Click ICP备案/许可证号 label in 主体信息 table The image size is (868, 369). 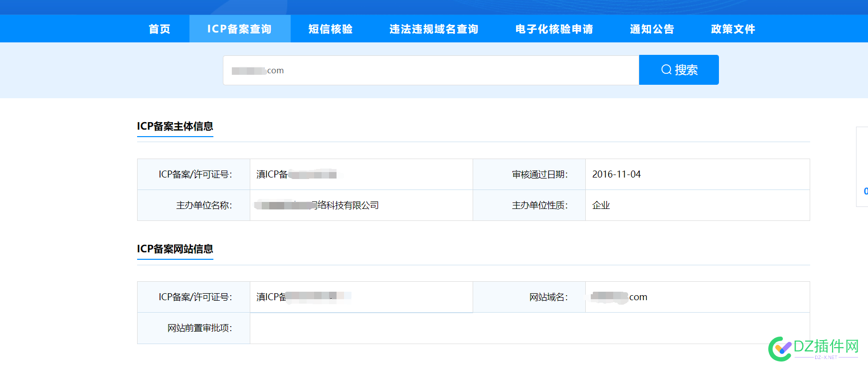point(193,174)
